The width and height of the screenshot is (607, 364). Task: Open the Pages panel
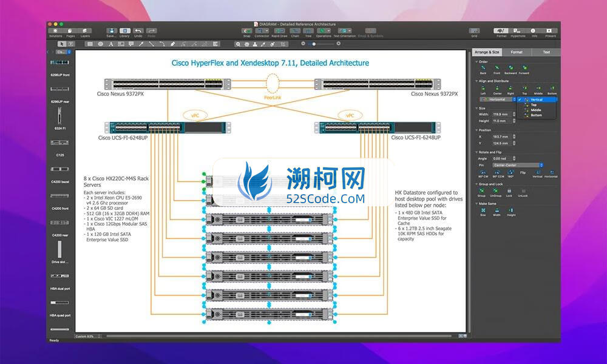[70, 31]
